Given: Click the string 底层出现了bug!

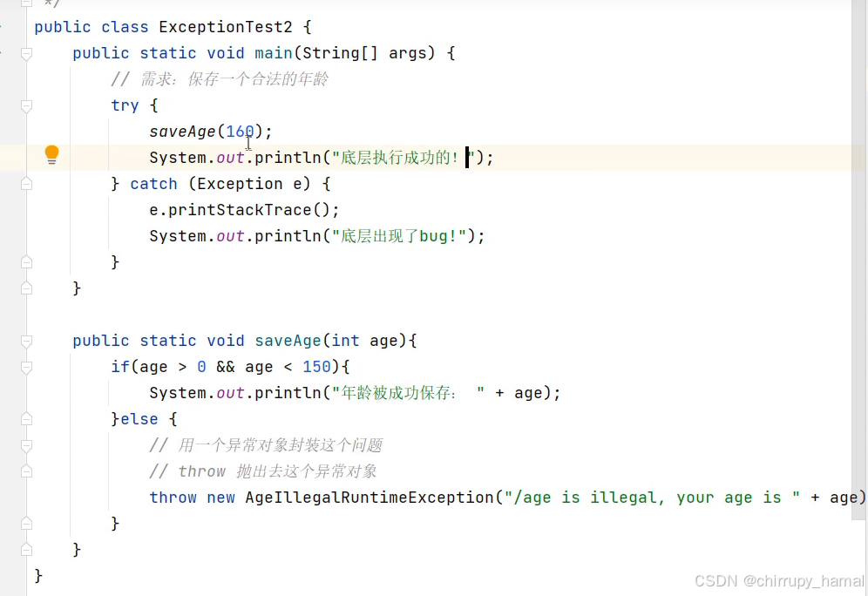Looking at the screenshot, I should point(398,236).
